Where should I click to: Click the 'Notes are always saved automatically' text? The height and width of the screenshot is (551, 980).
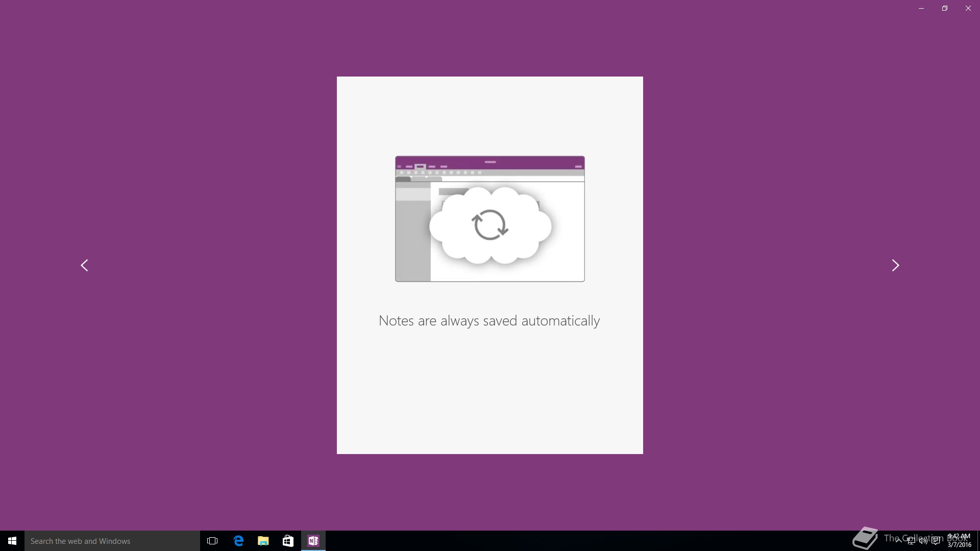[489, 321]
